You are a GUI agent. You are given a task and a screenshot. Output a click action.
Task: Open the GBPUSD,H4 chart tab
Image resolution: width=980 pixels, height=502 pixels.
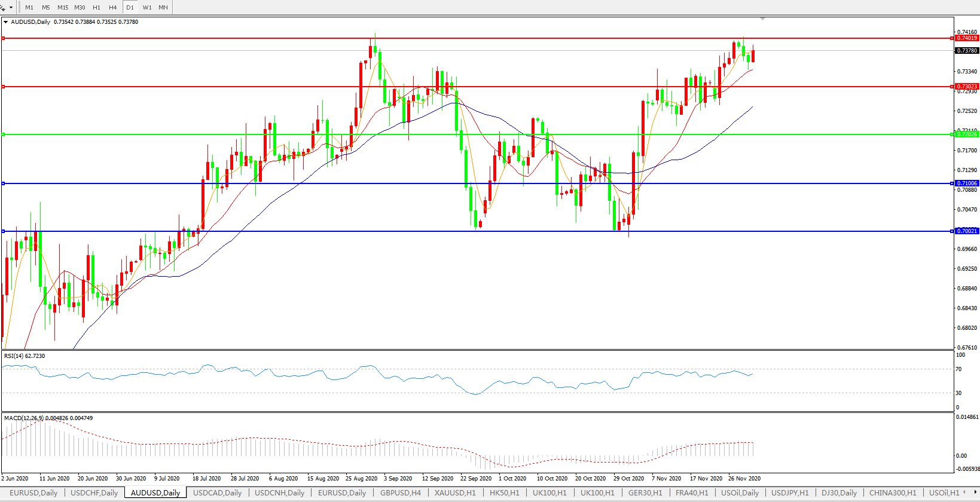[401, 493]
